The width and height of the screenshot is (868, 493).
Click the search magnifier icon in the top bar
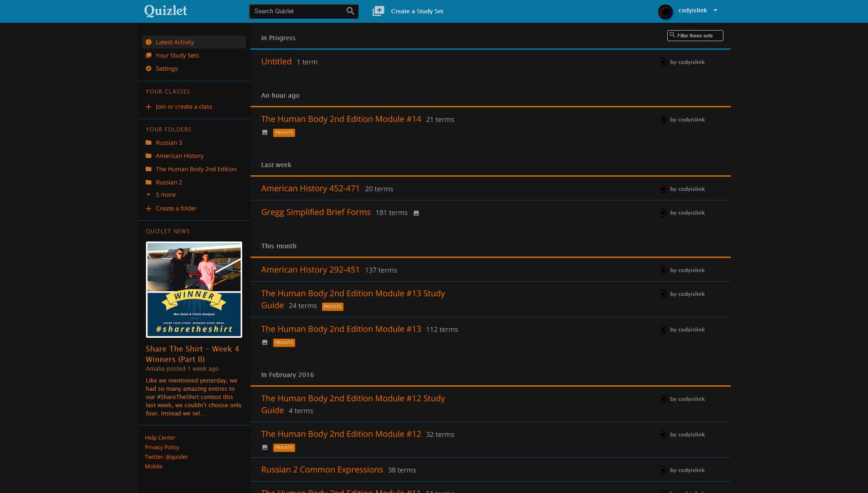[x=350, y=11]
